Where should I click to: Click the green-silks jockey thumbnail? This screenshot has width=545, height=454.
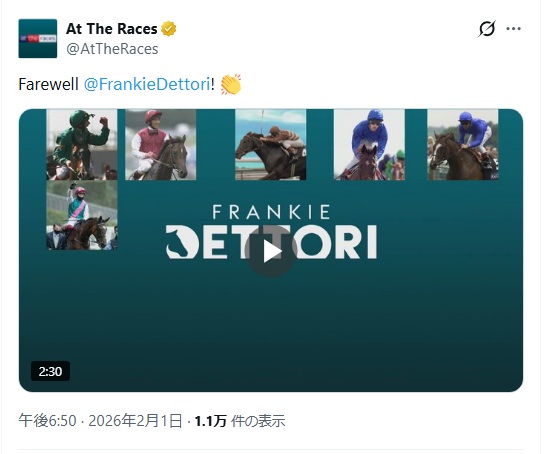pyautogui.click(x=82, y=145)
